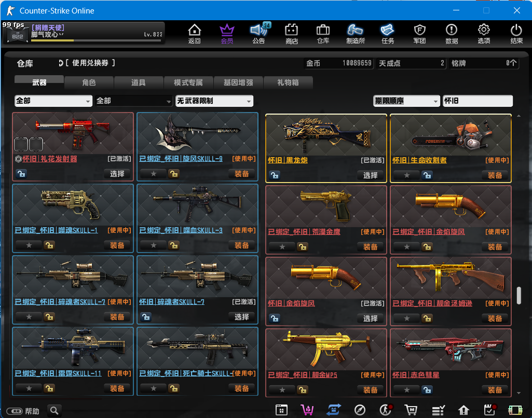
Task: Toggle the lock on 已绑定 碎魂者SKULL-7
Action: [x=49, y=317]
